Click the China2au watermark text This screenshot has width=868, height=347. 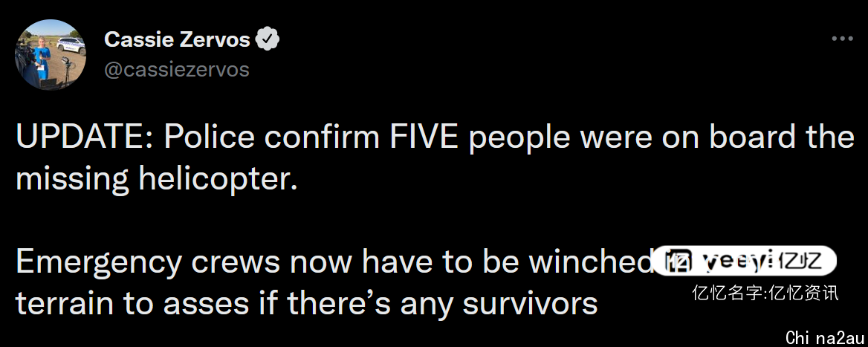point(825,337)
